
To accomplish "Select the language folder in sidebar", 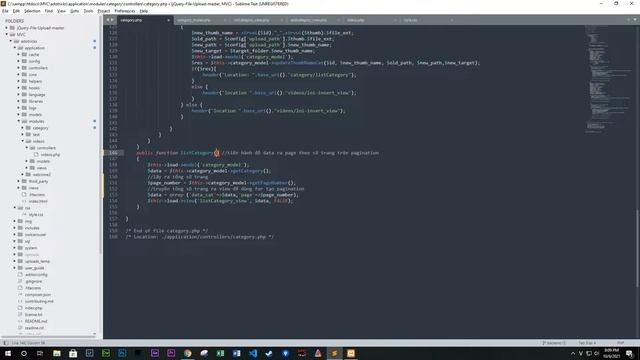I will tap(37, 95).
